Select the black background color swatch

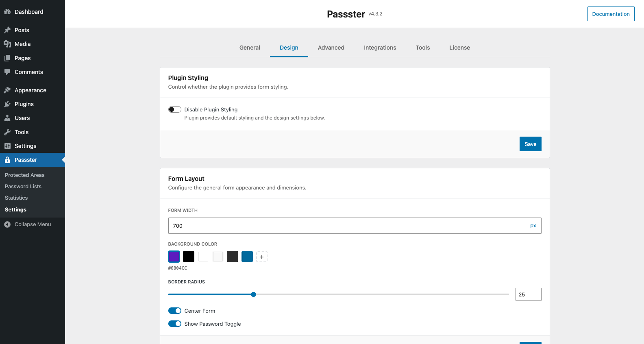[189, 257]
